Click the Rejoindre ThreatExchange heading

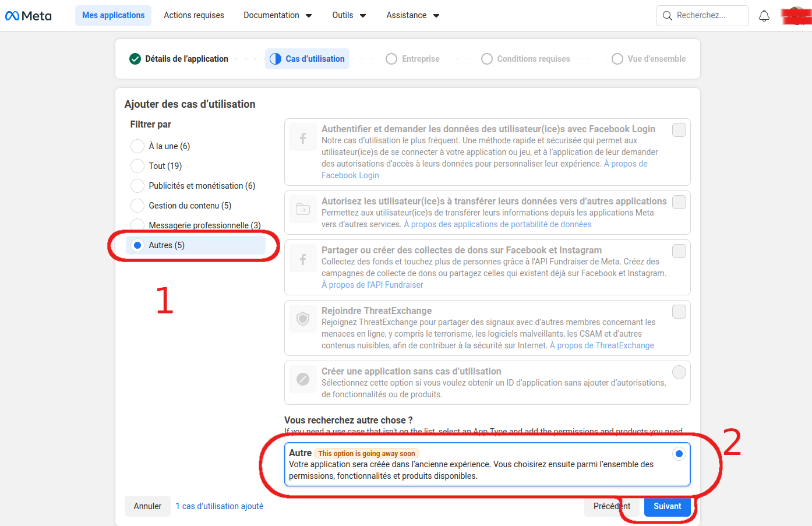pos(377,310)
